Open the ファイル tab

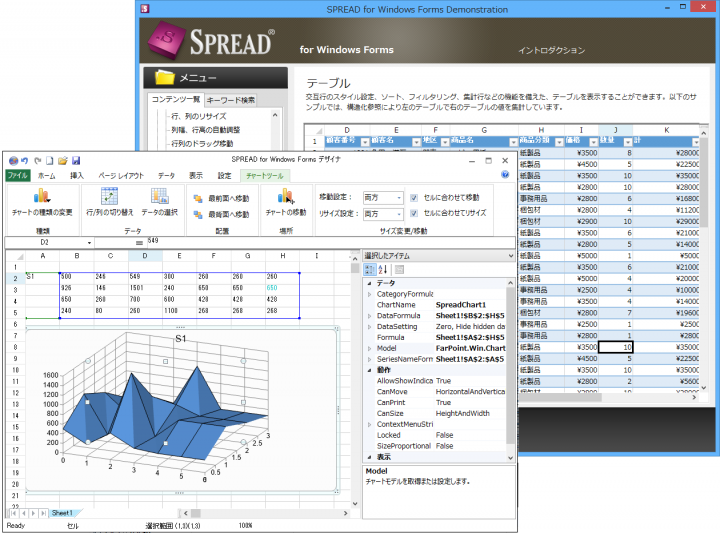tap(18, 175)
